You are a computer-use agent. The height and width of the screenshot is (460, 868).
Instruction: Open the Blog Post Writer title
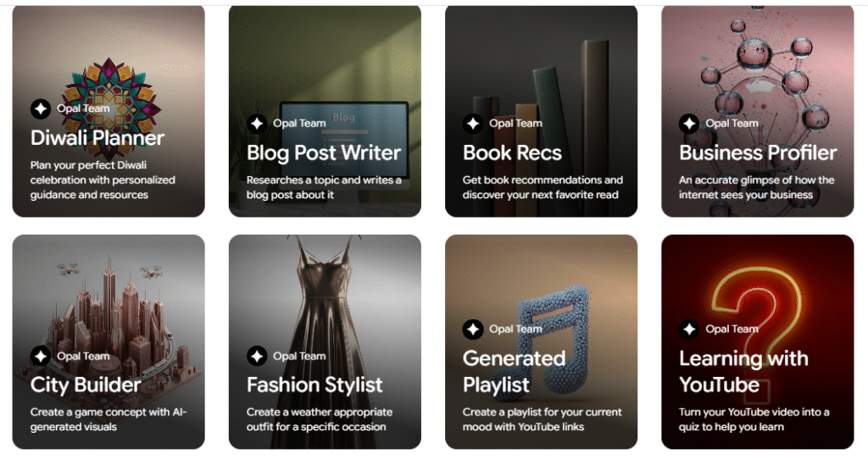pyautogui.click(x=324, y=152)
